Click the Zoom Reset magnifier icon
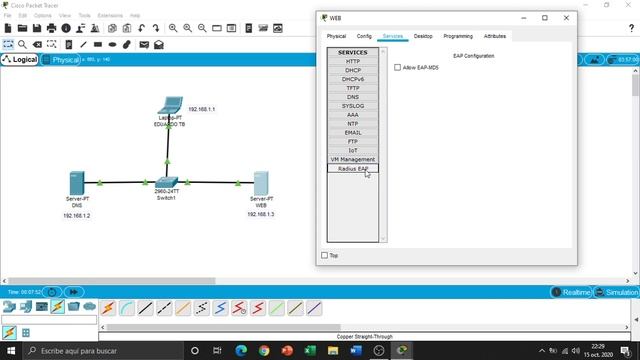The image size is (640, 360). (188, 28)
